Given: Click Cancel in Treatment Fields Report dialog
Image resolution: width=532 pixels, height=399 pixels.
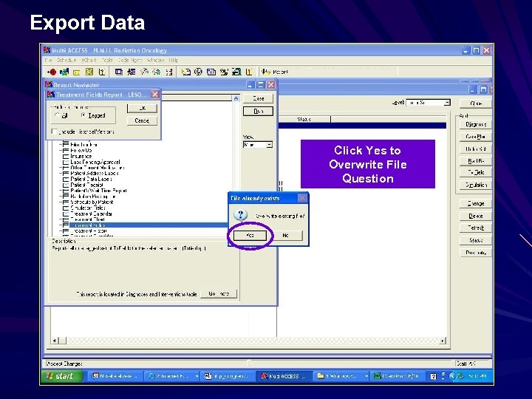Looking at the screenshot, I should tap(142, 120).
